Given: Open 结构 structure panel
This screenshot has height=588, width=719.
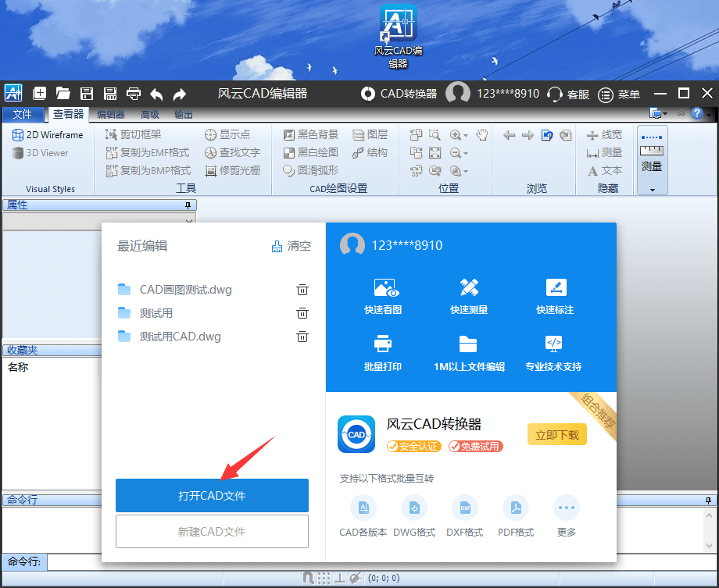Looking at the screenshot, I should (370, 152).
